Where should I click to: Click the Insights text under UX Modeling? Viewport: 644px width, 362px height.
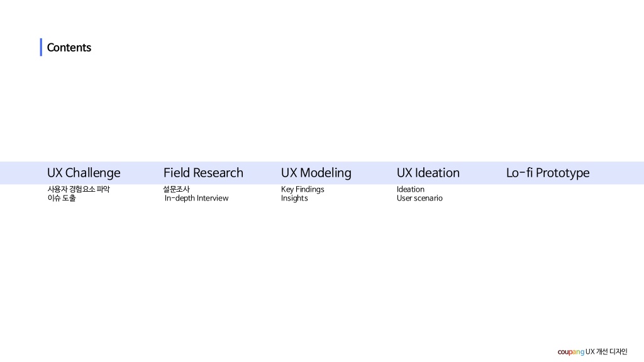pyautogui.click(x=294, y=198)
